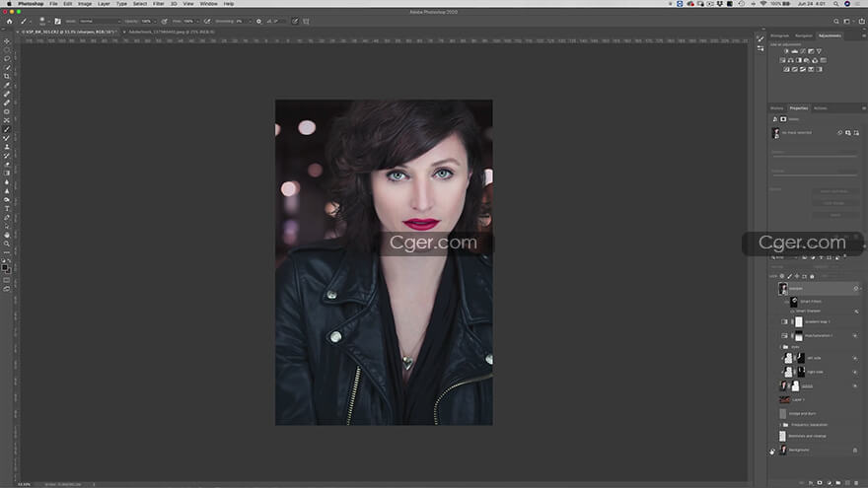The image size is (868, 488).
Task: Open the Spotlight search in menu bar
Action: (x=835, y=3)
